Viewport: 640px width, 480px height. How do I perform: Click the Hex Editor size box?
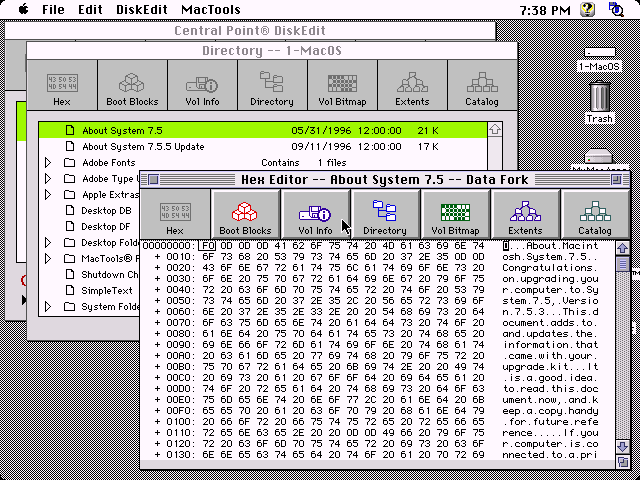623,462
